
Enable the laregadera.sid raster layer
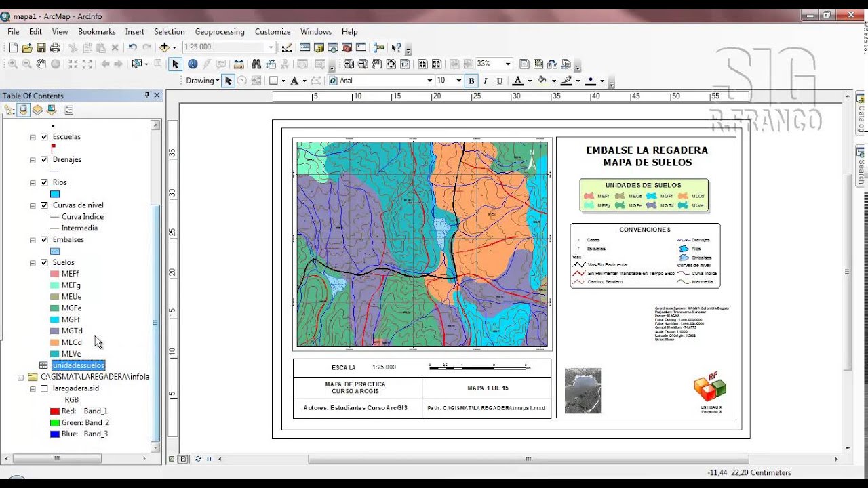[44, 388]
